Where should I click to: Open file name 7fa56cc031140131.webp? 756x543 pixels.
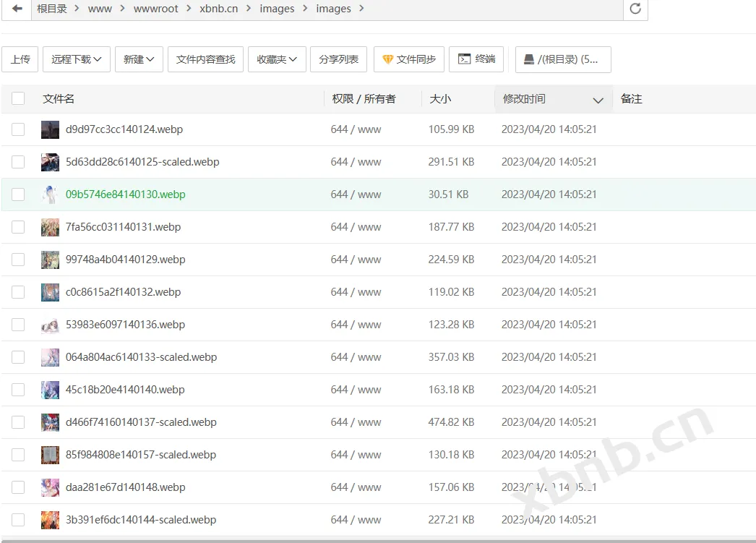pos(123,227)
